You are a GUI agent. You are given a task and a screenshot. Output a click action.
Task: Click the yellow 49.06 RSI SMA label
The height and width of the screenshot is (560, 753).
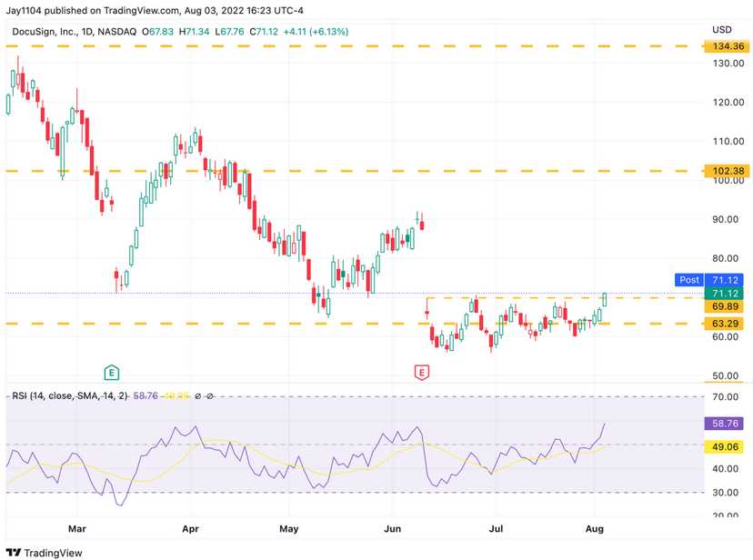[x=725, y=446]
